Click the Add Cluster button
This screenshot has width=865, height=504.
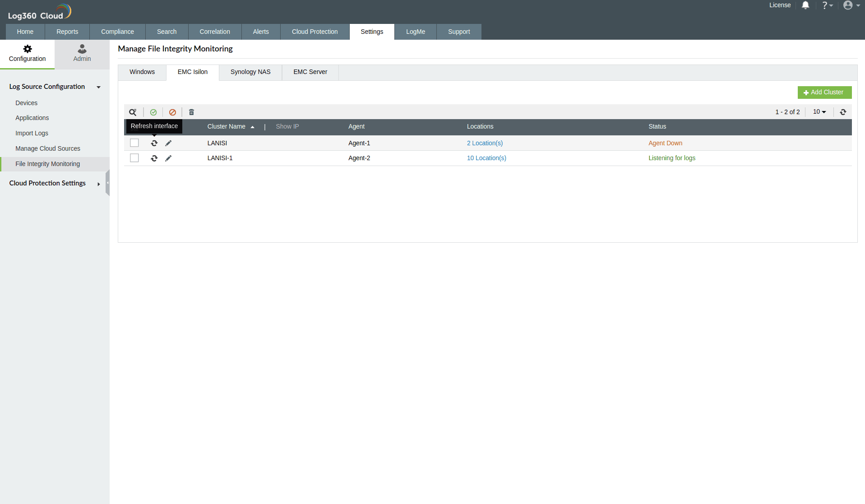(824, 92)
